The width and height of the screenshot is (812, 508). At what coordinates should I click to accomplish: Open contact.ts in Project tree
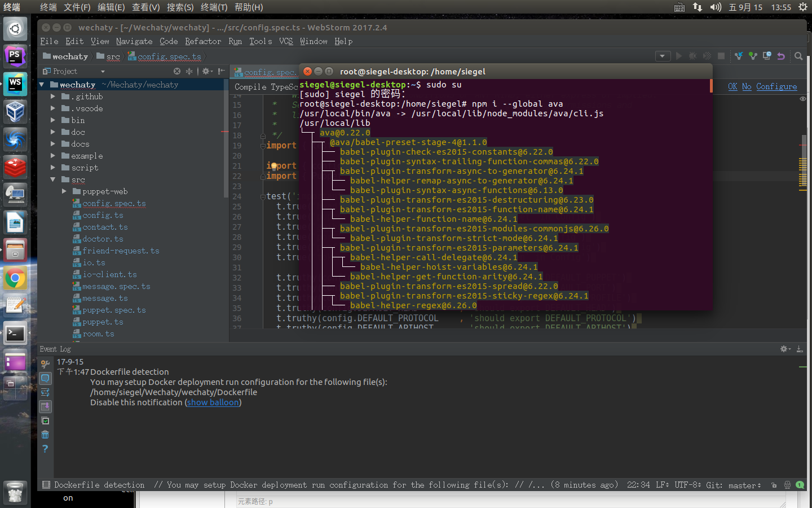pos(105,227)
